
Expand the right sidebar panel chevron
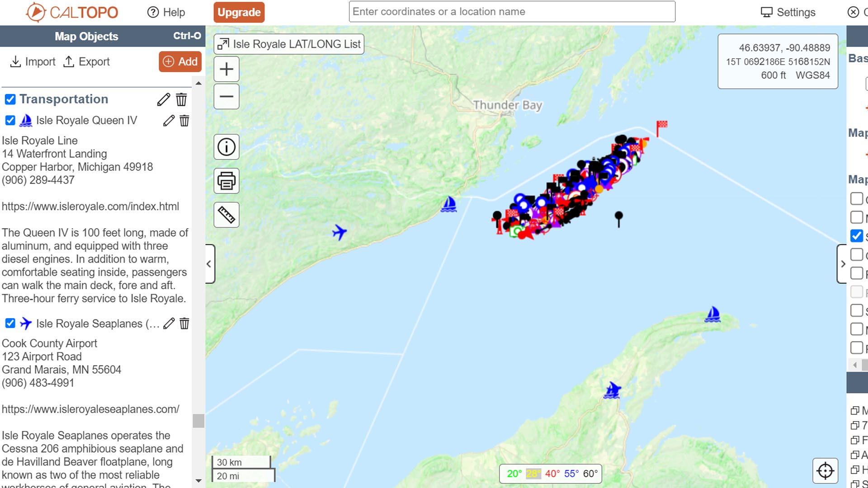point(843,264)
